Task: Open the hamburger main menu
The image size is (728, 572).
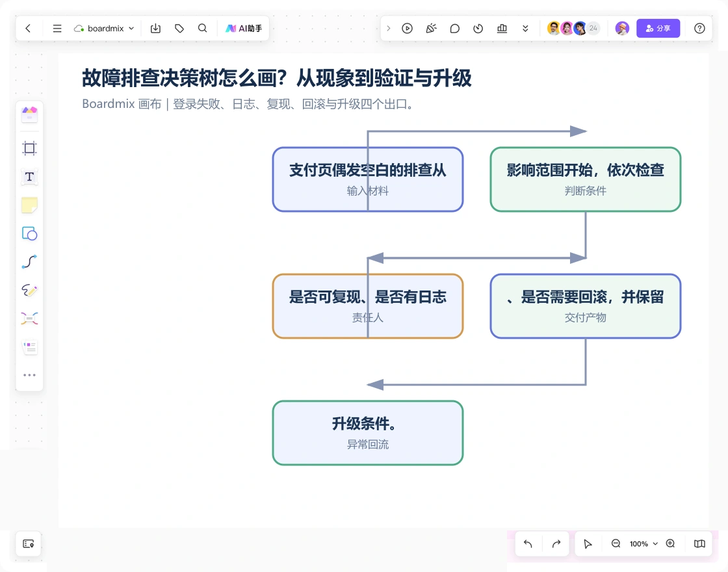Action: point(57,29)
